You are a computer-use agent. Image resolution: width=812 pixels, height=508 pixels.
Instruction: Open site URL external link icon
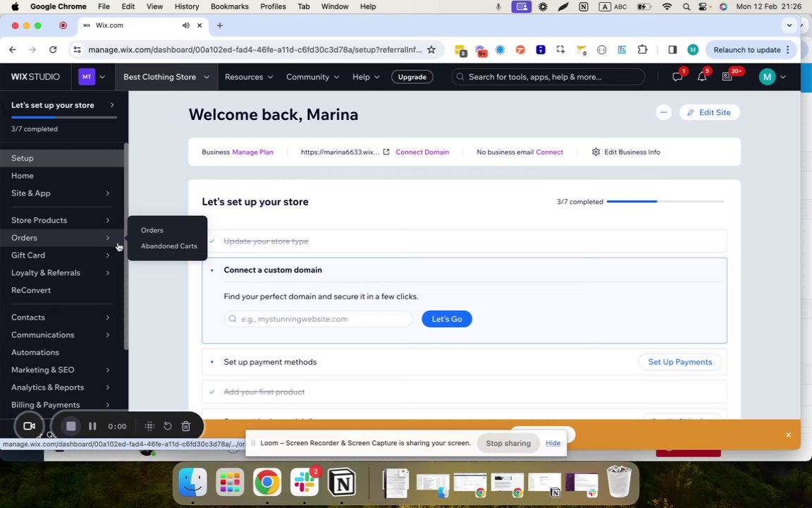386,152
